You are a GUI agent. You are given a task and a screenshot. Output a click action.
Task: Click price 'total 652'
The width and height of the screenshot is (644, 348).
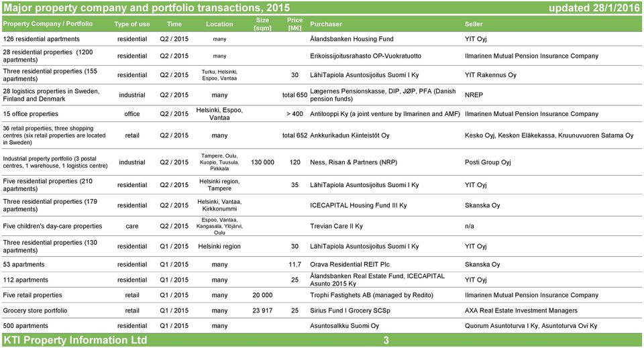(x=294, y=135)
